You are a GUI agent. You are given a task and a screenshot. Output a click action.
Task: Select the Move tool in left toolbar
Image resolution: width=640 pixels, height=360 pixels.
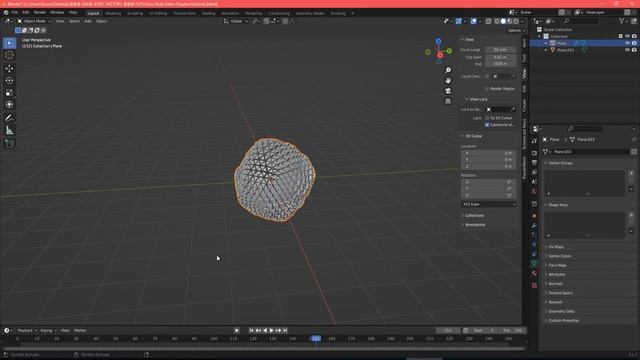click(x=9, y=68)
